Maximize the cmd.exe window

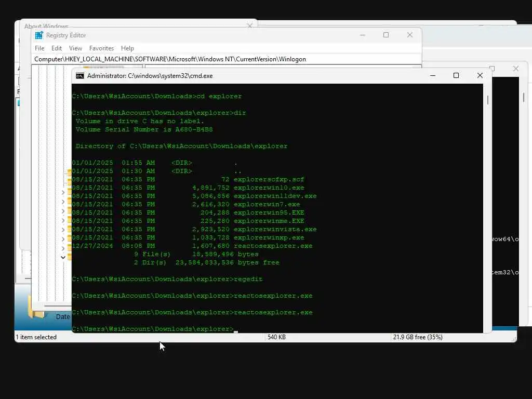click(x=456, y=76)
